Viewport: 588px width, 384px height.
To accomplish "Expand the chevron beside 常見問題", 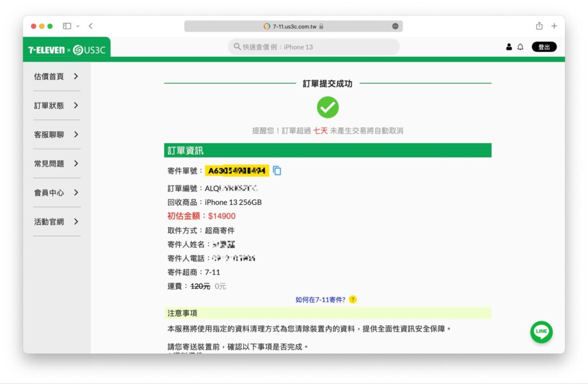I will click(x=76, y=164).
